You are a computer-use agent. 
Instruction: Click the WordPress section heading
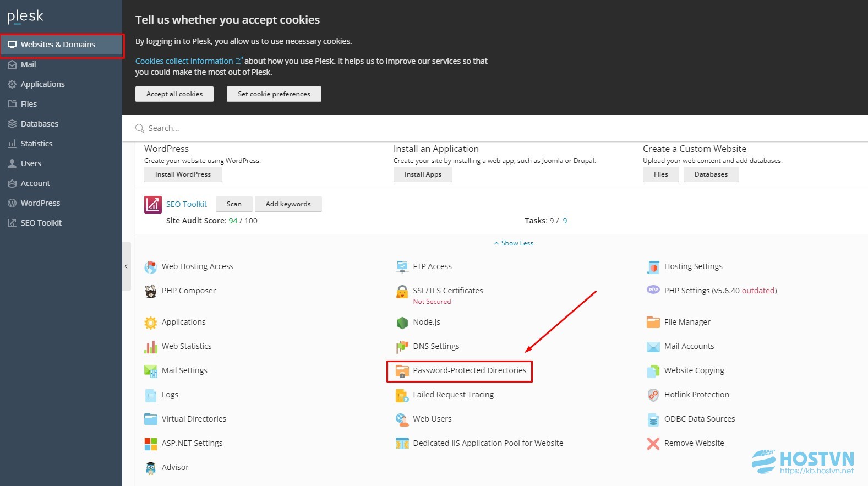coord(166,149)
